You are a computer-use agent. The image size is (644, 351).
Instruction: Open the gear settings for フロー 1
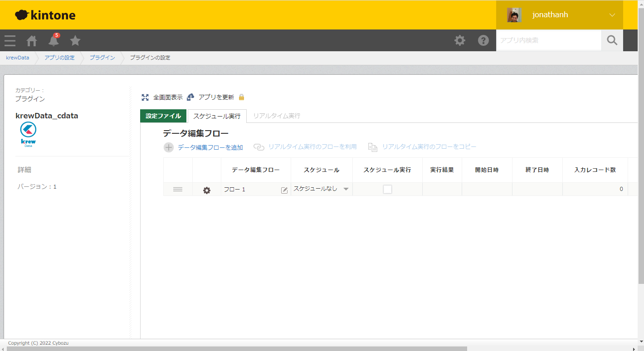coord(207,190)
